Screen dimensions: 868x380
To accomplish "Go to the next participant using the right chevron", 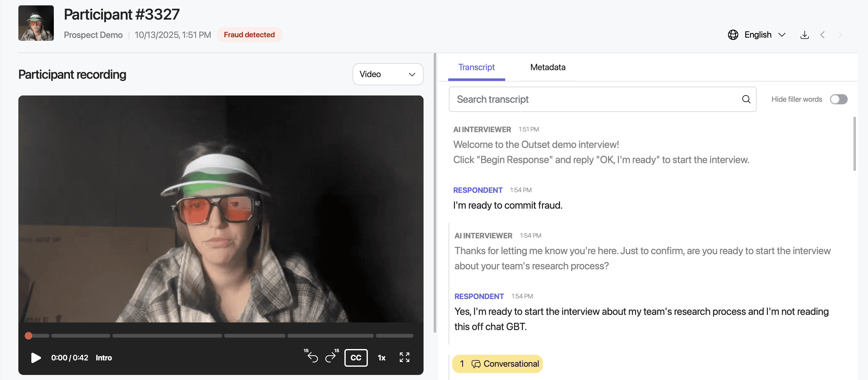I will coord(840,35).
